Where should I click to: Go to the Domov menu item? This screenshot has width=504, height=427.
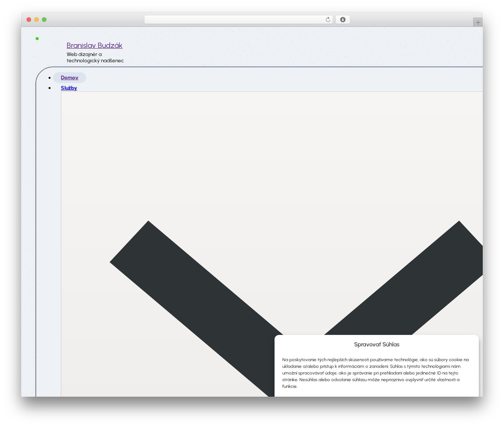(x=69, y=78)
